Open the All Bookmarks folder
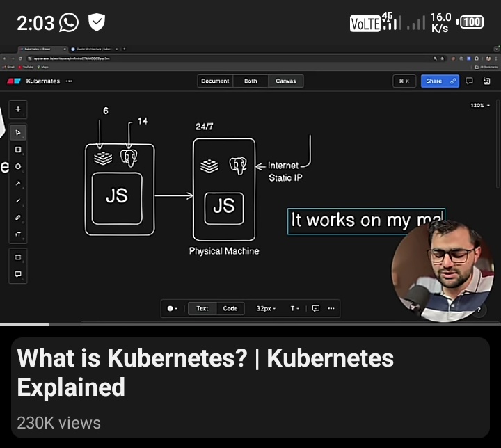Viewport: 501px width, 448px height. click(x=486, y=67)
